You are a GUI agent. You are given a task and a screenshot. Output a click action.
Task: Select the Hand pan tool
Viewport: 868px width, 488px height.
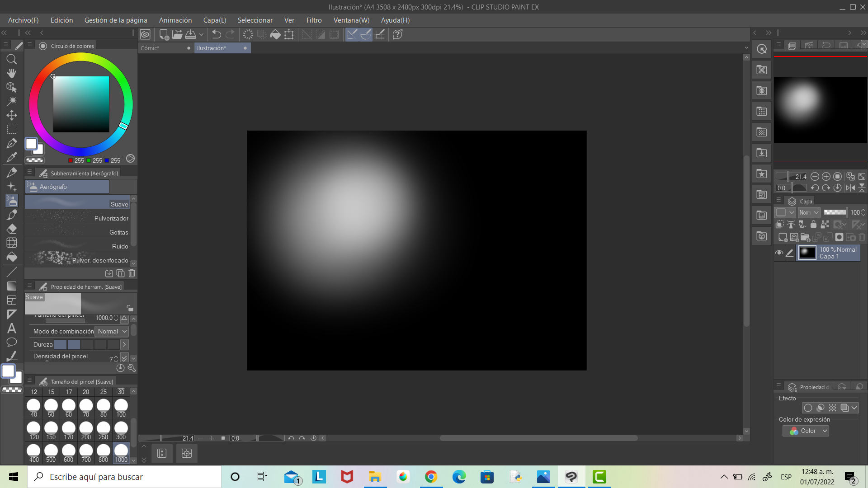pyautogui.click(x=12, y=73)
